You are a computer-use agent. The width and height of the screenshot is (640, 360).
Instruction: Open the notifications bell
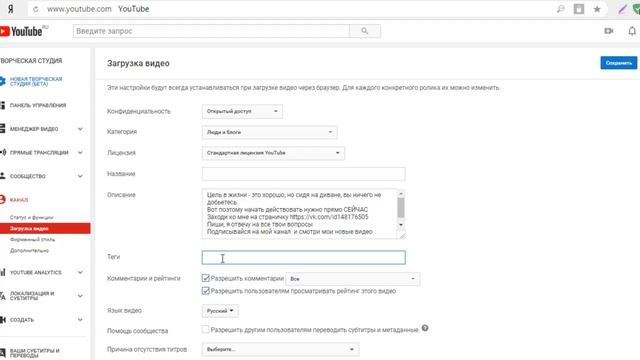(x=632, y=31)
